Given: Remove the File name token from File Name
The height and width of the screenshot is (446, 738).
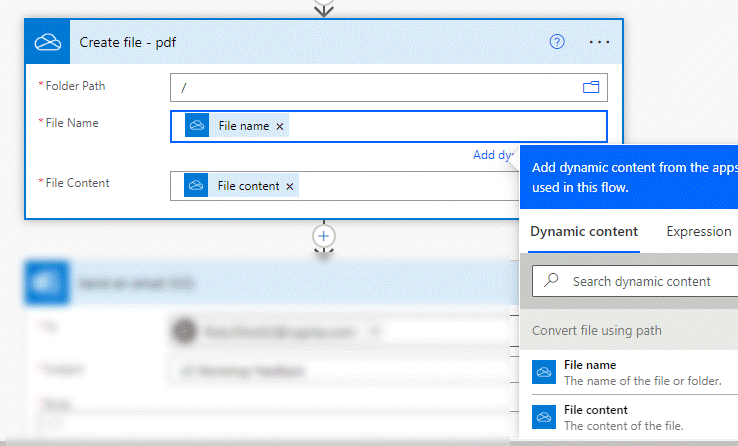Looking at the screenshot, I should 280,127.
